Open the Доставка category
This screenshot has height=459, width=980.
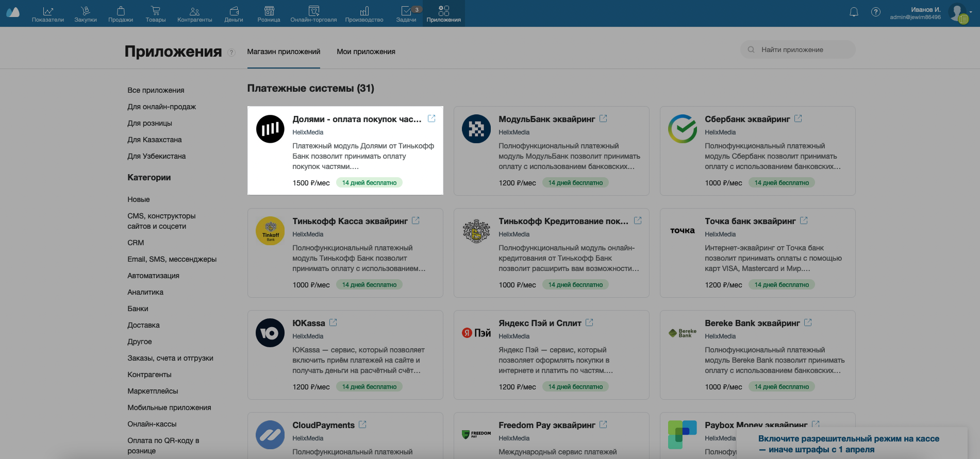click(143, 325)
